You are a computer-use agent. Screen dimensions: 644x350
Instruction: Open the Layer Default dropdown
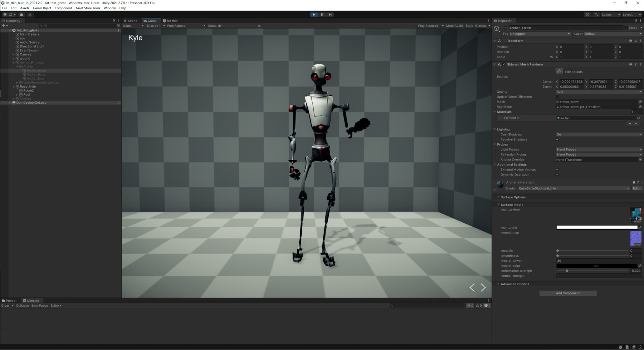tap(612, 34)
